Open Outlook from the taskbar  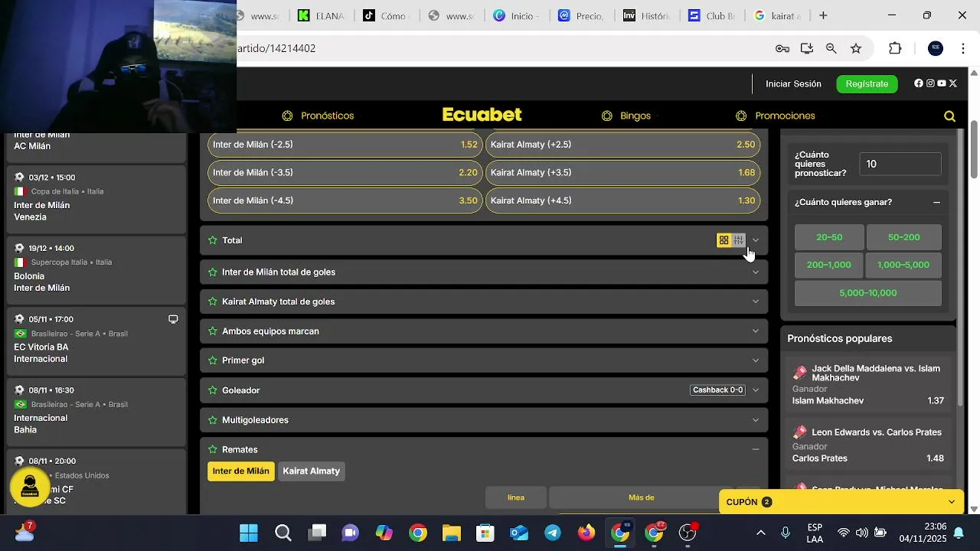[x=519, y=533]
